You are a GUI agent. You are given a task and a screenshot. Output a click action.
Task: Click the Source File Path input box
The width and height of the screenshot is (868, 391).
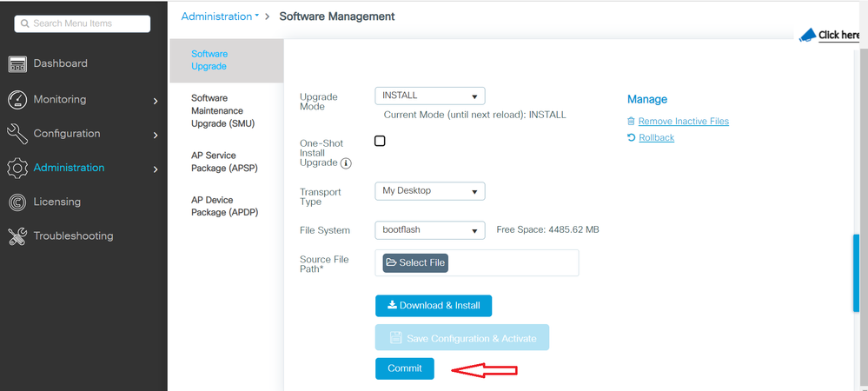[x=477, y=262]
